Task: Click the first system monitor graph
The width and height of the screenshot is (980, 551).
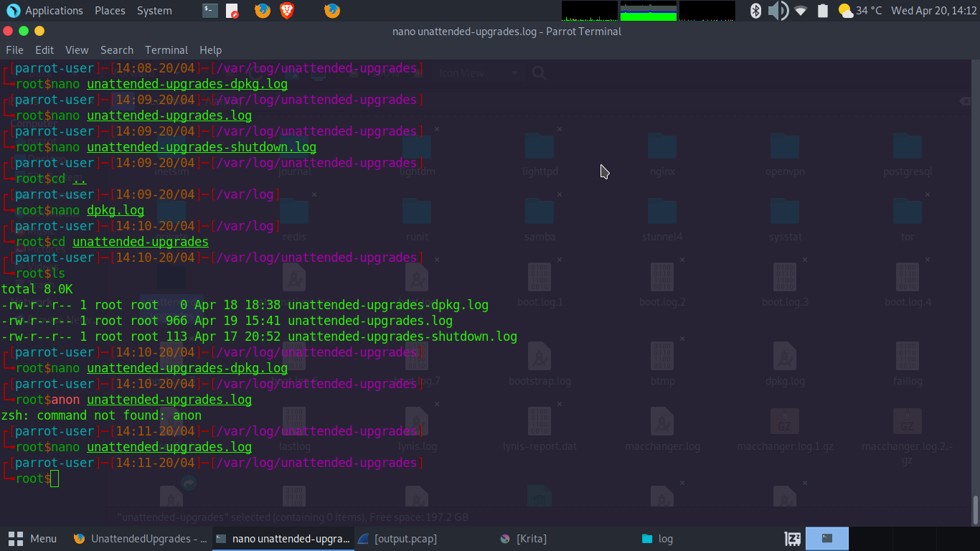Action: [x=590, y=11]
